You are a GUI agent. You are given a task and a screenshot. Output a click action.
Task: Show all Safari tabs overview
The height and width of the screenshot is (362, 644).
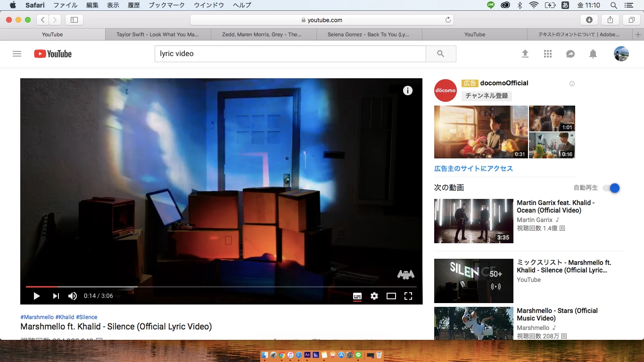631,20
